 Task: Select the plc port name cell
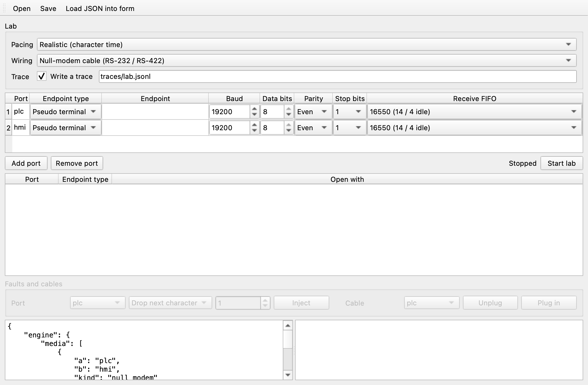21,111
